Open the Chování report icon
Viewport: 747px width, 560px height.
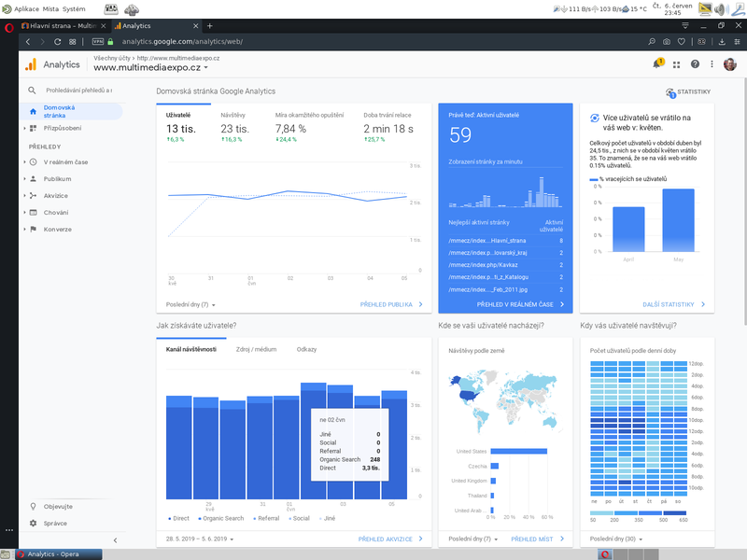pyautogui.click(x=33, y=212)
